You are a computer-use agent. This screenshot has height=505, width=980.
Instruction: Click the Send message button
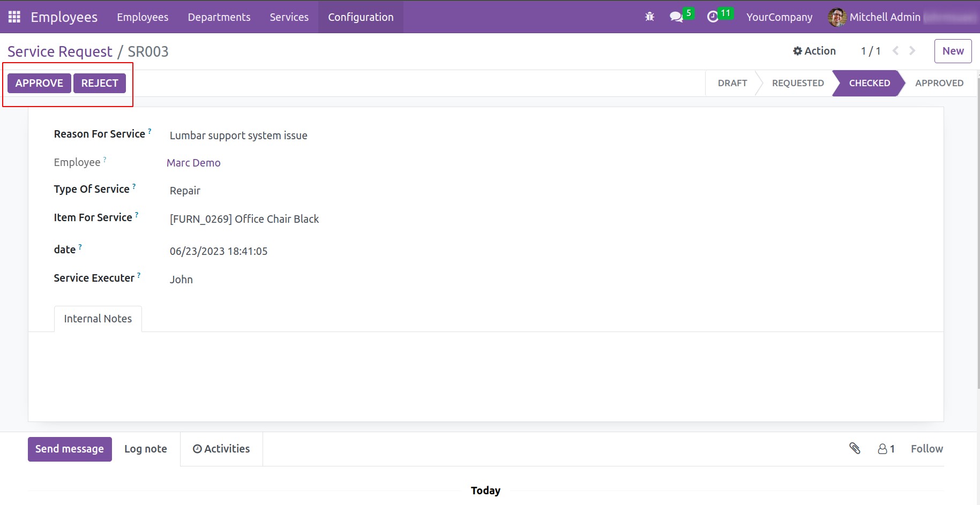tap(70, 449)
